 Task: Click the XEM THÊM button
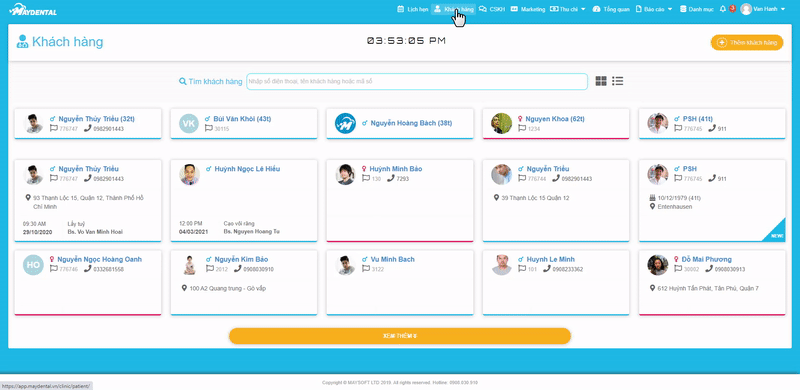click(400, 336)
